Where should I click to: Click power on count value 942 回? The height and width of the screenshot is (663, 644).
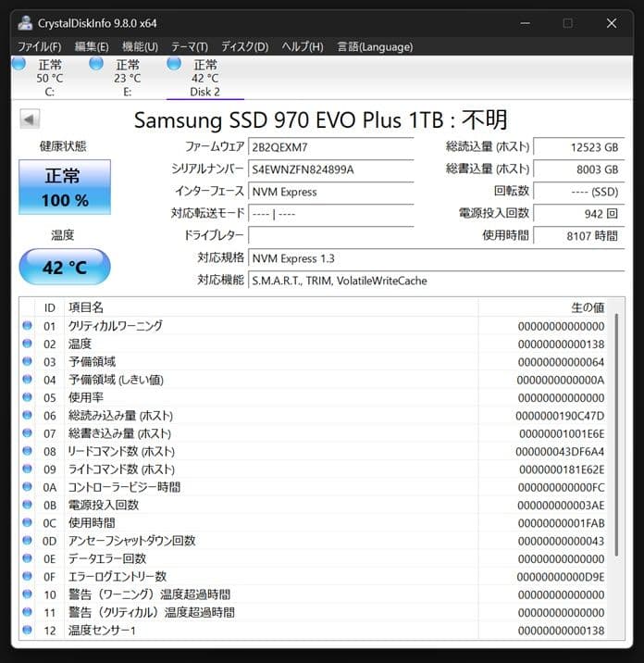tap(579, 214)
